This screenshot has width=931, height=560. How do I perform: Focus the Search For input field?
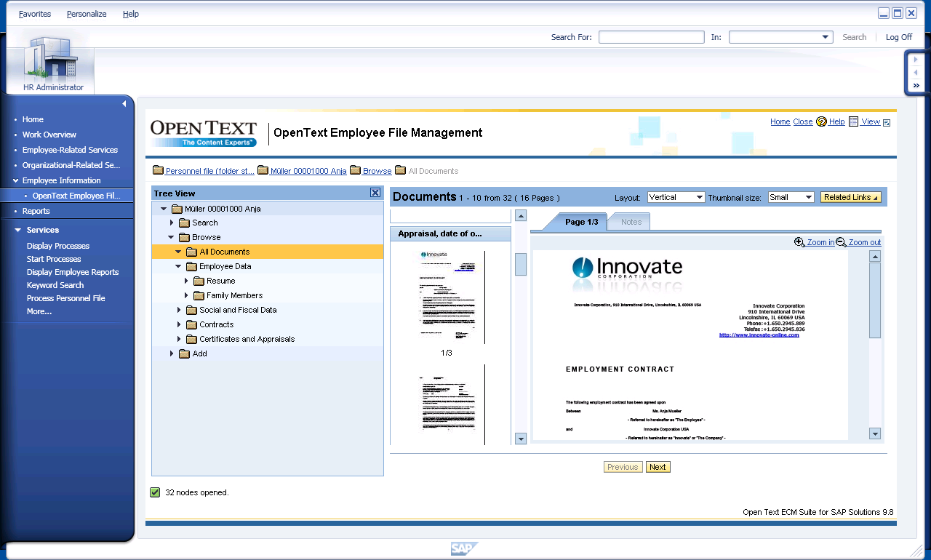pos(652,37)
